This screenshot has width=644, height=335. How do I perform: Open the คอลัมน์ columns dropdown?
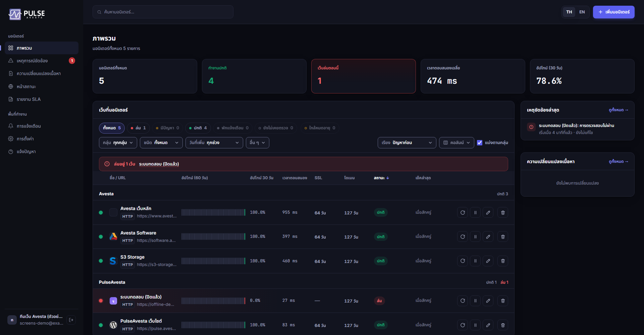[x=457, y=142]
